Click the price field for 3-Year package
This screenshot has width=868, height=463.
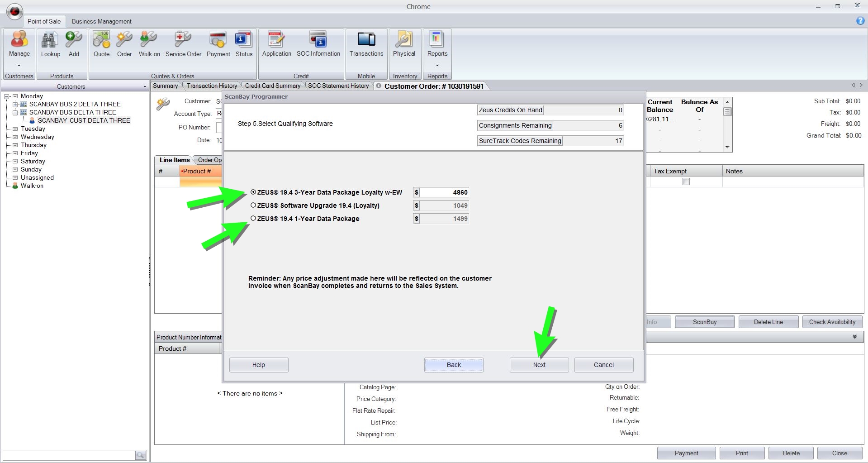click(444, 192)
